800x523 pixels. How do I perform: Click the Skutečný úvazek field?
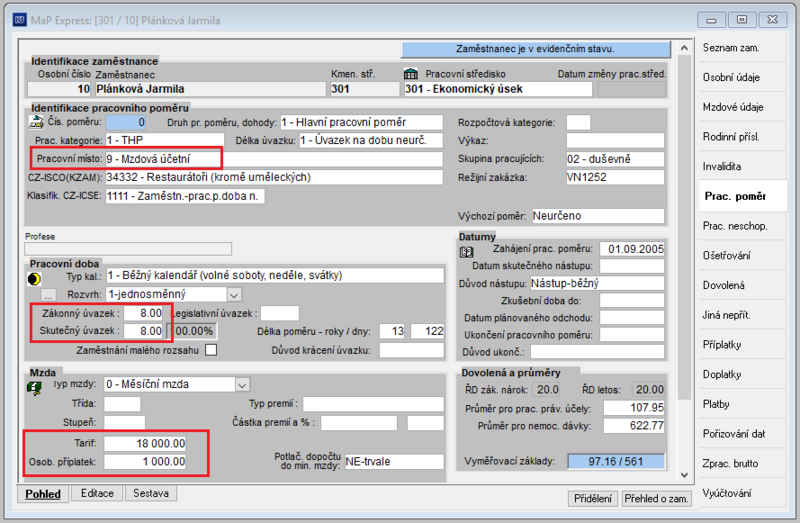pyautogui.click(x=143, y=331)
